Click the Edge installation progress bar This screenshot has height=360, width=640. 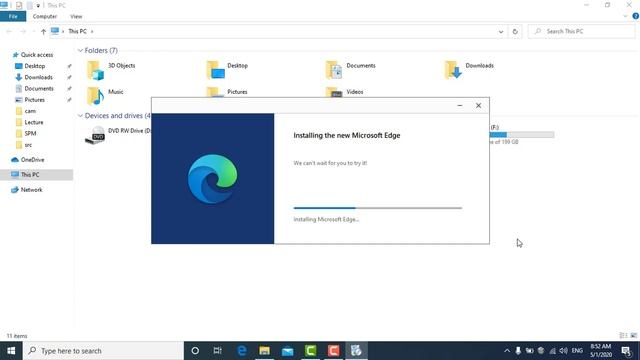pyautogui.click(x=378, y=208)
